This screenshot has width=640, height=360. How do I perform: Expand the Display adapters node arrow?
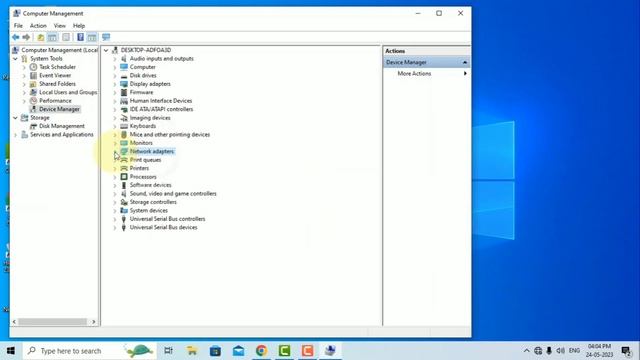tap(115, 84)
